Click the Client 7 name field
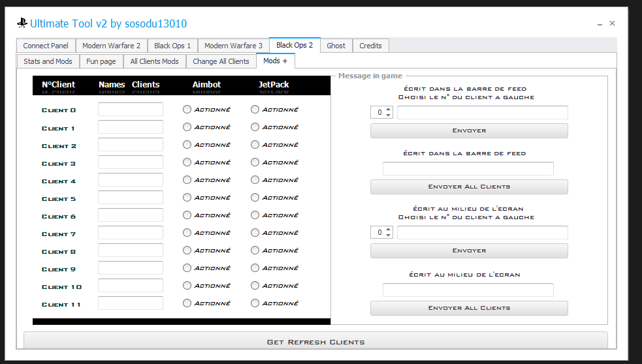Viewport: 642px width, 364px height. coord(131,232)
